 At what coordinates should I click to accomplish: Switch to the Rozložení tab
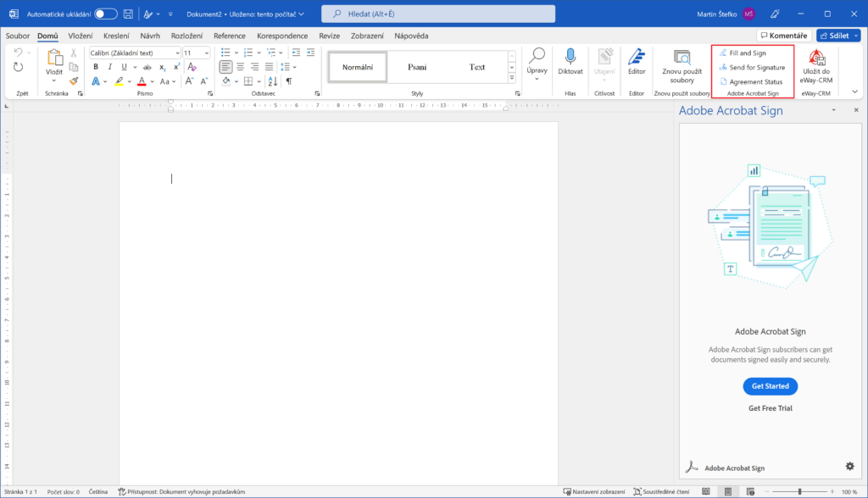tap(186, 36)
